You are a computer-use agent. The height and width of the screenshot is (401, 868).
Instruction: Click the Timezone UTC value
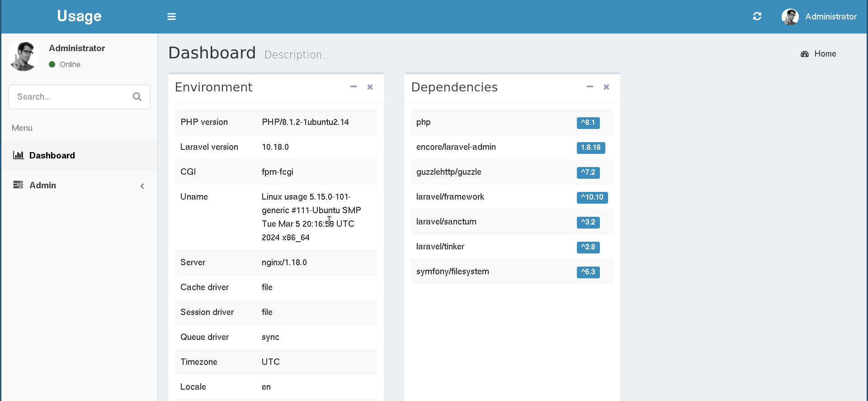[271, 362]
